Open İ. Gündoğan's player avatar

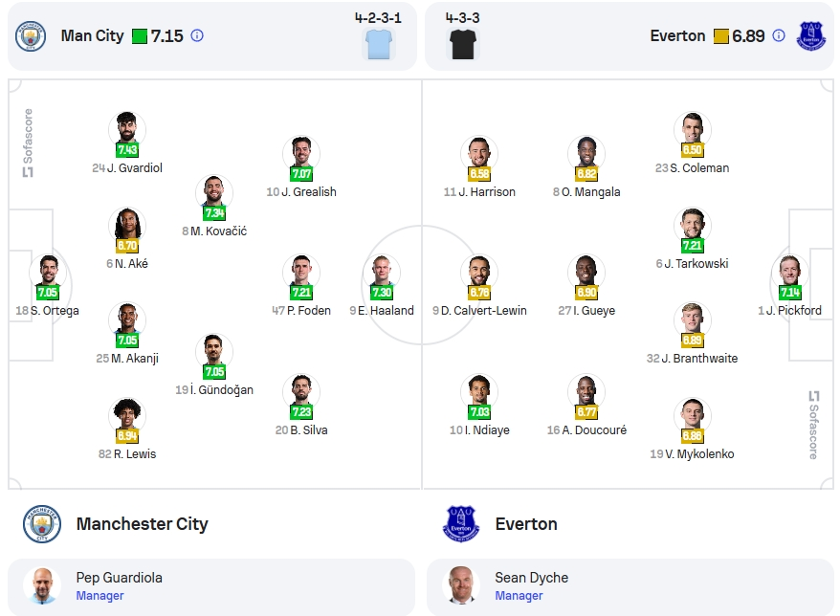[x=213, y=351]
